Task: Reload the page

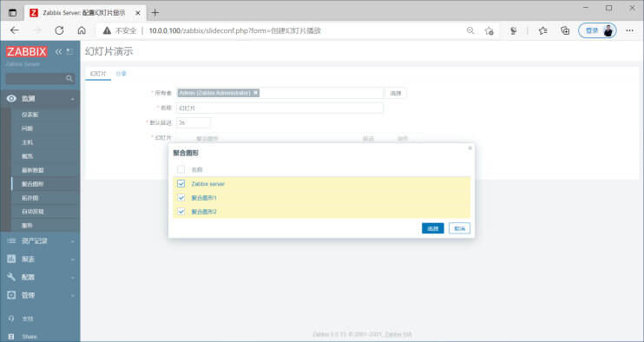Action: [x=59, y=30]
